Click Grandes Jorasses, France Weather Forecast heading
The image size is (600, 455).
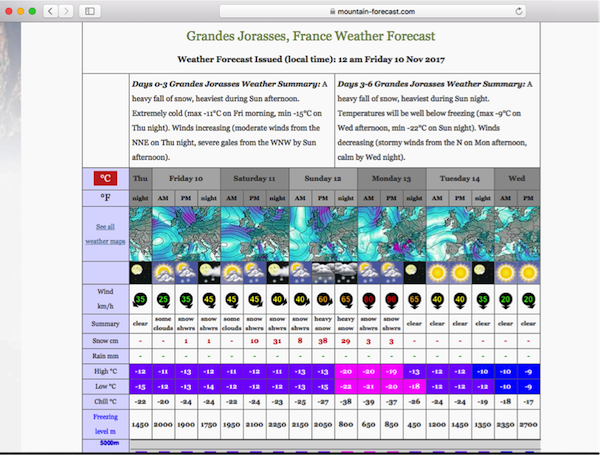[x=311, y=36]
